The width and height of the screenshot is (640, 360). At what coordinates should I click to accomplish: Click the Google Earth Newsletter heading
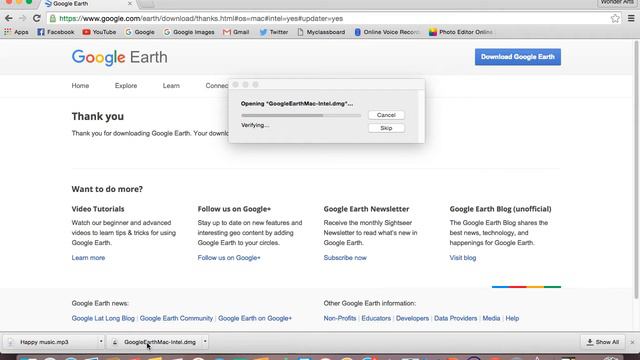tap(366, 209)
